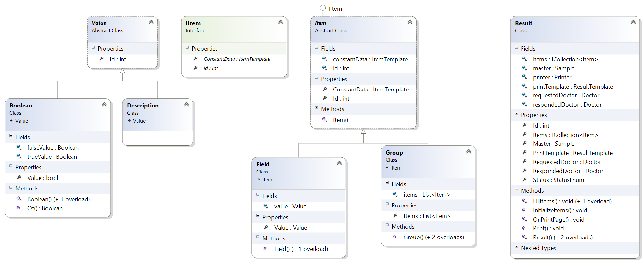Click method icon beside Item() constructor
The image size is (644, 263).
[x=325, y=119]
